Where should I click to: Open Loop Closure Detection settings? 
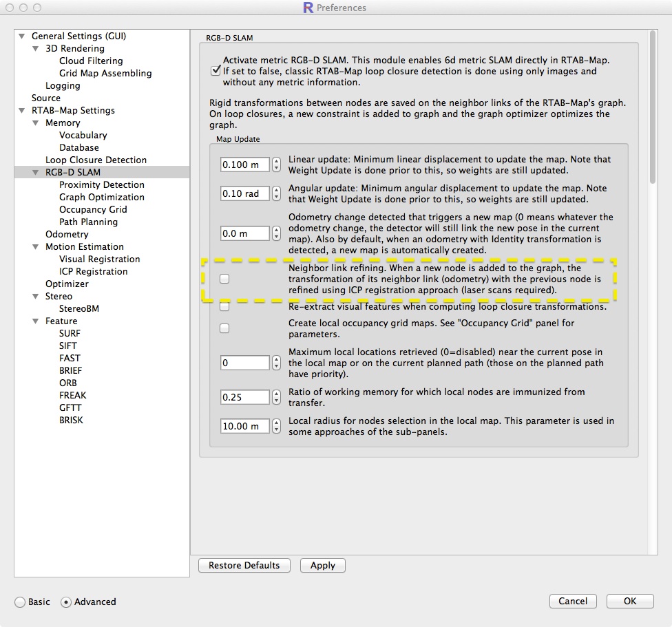[96, 160]
